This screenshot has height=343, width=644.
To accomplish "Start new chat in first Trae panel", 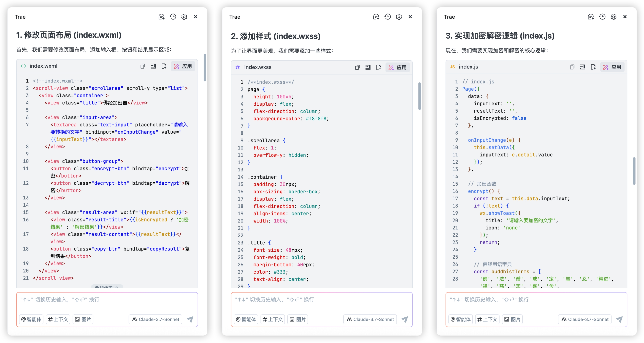I will 161,17.
